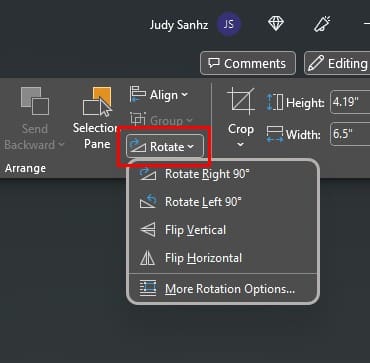
Task: Click the Align objects icon
Action: click(138, 95)
